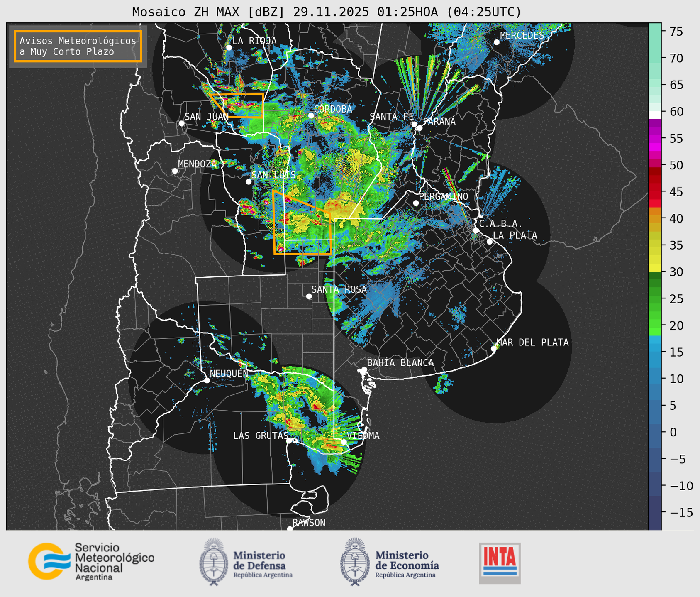Image resolution: width=700 pixels, height=597 pixels.
Task: Click the VIEDMA city label
Action: (363, 436)
